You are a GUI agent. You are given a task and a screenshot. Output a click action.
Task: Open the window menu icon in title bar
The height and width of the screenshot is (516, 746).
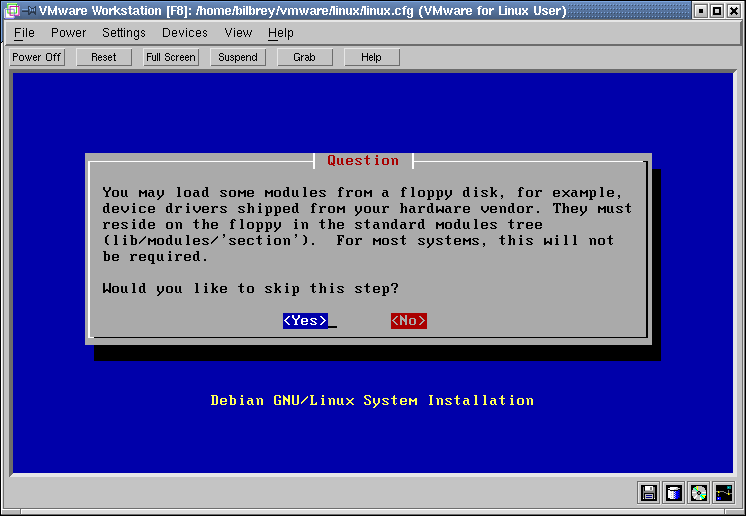11,11
